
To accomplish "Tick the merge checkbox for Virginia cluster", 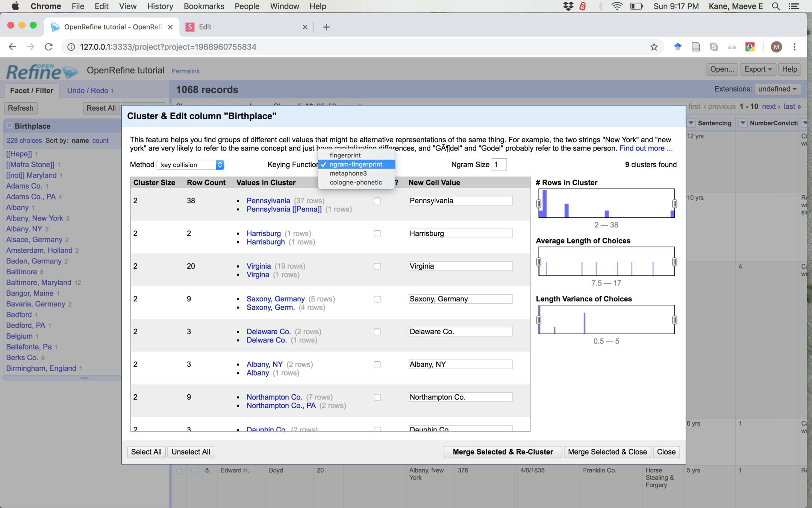I will (377, 266).
